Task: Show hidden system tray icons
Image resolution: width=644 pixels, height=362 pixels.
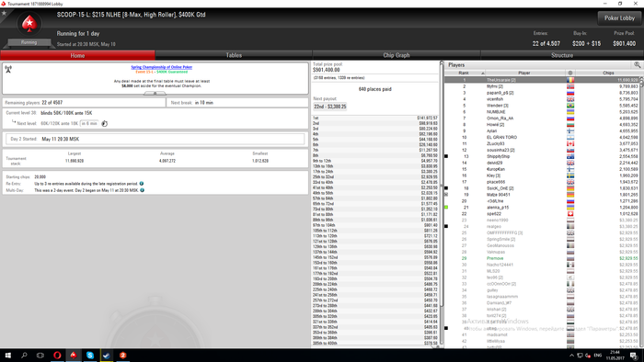Action: 571,356
